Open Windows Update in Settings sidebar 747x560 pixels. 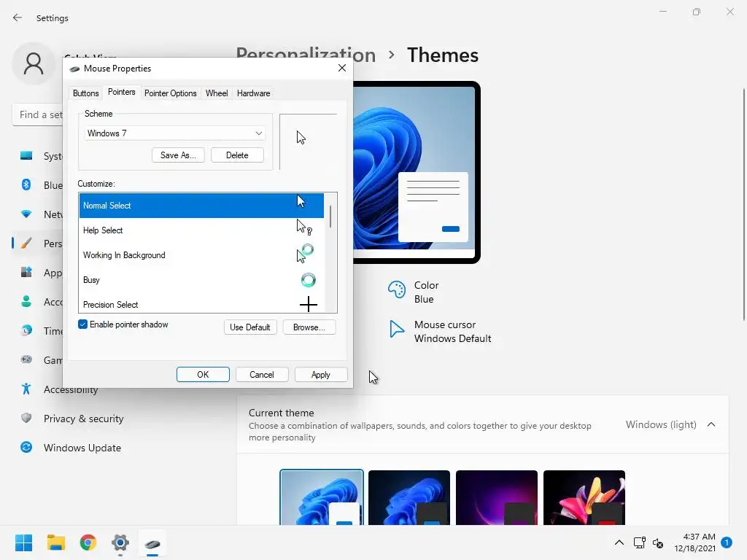pos(71,448)
